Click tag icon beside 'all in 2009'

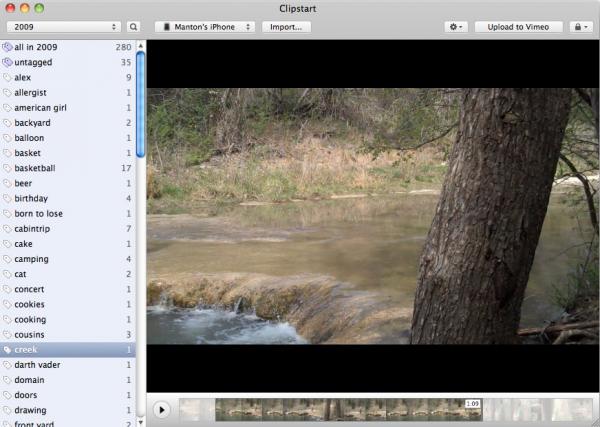pos(7,47)
